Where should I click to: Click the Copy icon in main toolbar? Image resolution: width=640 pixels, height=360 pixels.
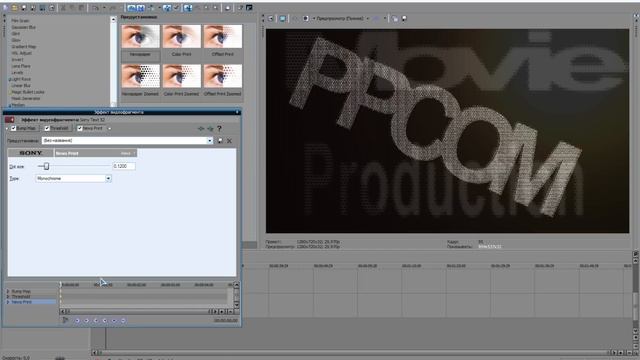click(72, 8)
